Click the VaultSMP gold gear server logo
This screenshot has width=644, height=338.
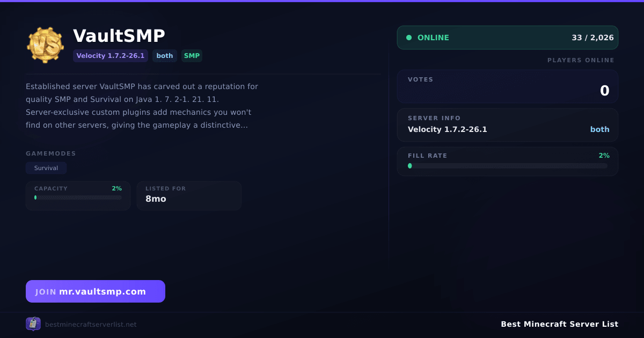coord(46,45)
